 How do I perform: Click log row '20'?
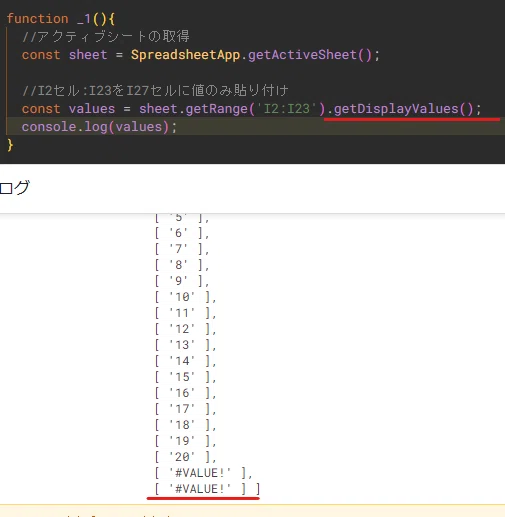pos(185,457)
